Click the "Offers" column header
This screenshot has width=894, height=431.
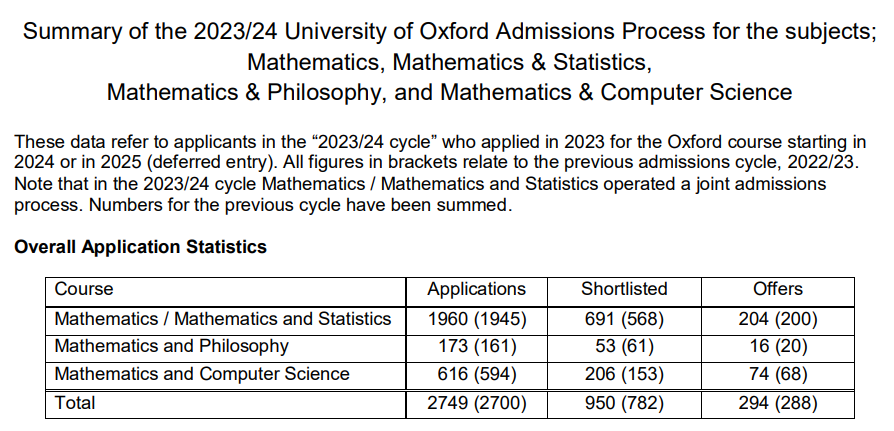pos(778,289)
